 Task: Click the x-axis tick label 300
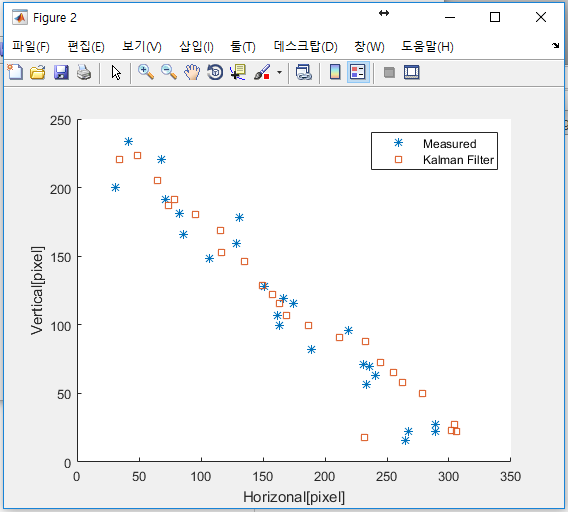(x=448, y=476)
